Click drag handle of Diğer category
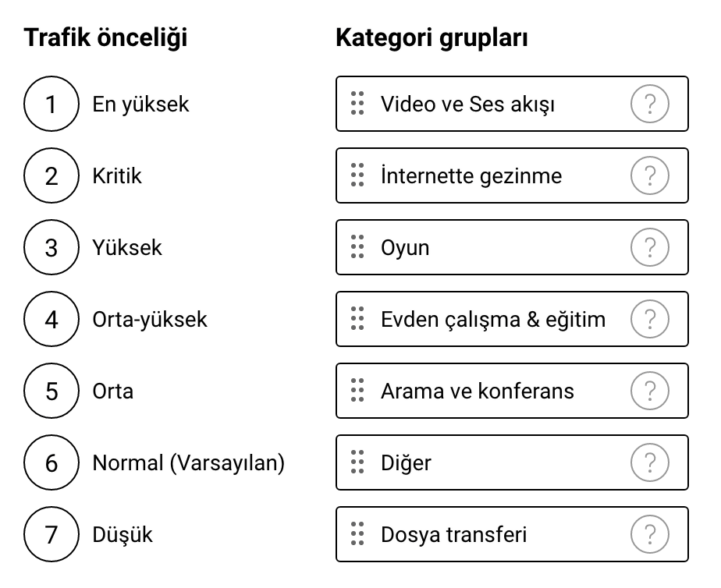The width and height of the screenshot is (721, 588). click(357, 462)
